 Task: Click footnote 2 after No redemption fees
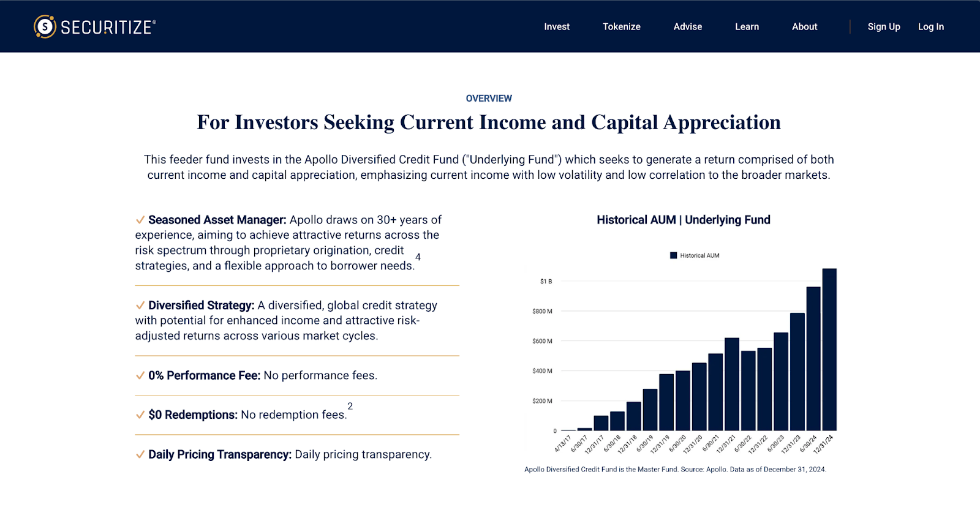pos(350,406)
